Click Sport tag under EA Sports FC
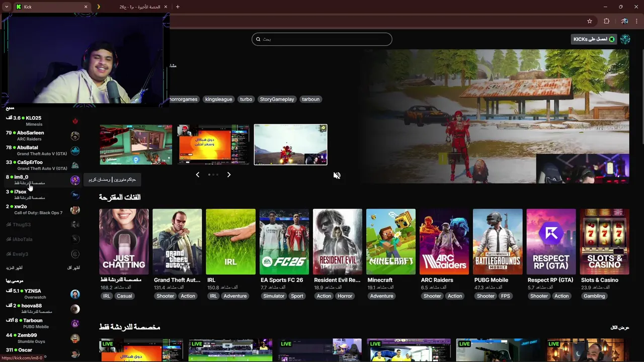The height and width of the screenshot is (362, 644). click(297, 296)
